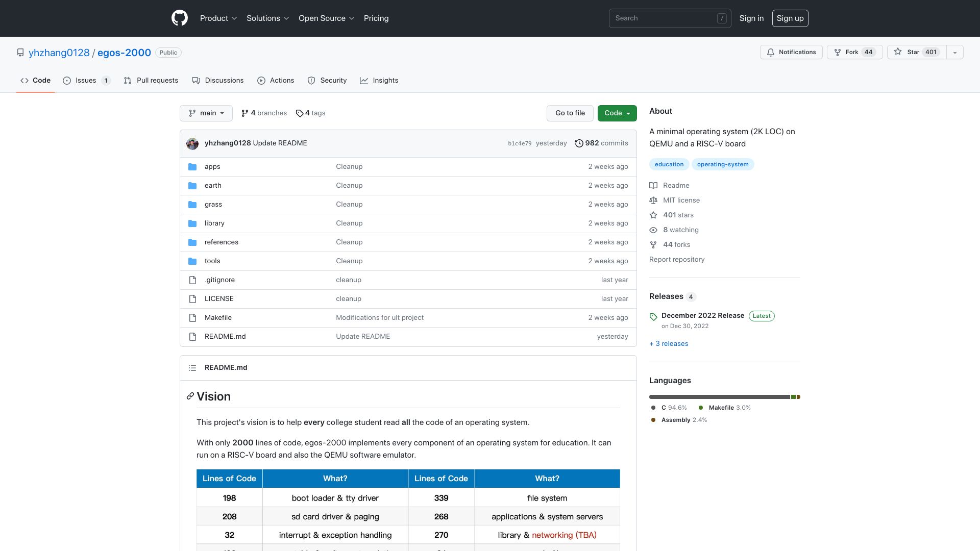Click the Sign up button
The image size is (980, 551).
790,18
